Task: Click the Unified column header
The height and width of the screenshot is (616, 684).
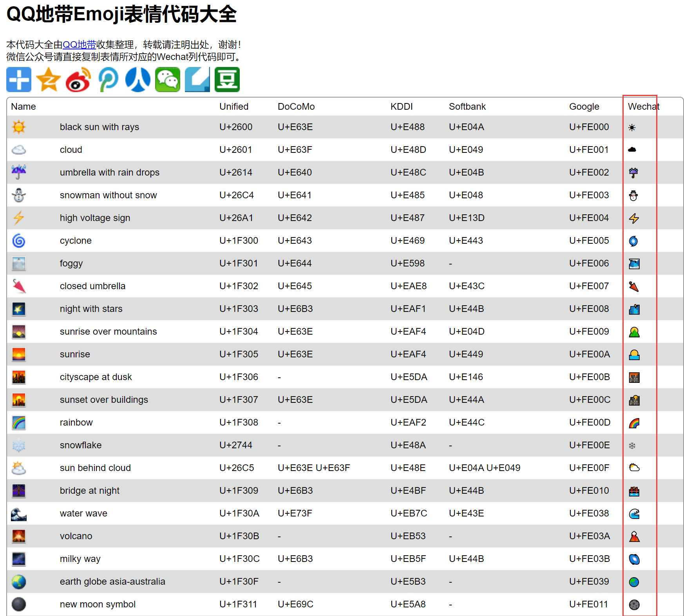Action: [x=234, y=107]
